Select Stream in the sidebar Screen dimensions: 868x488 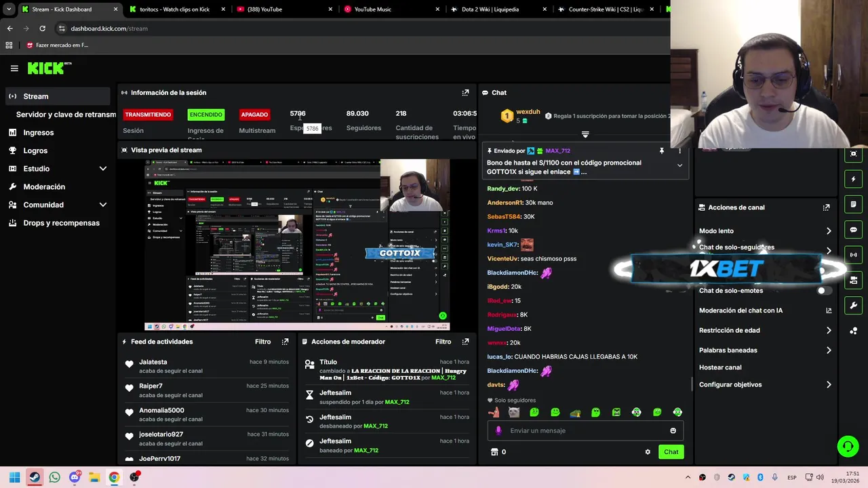(x=57, y=96)
